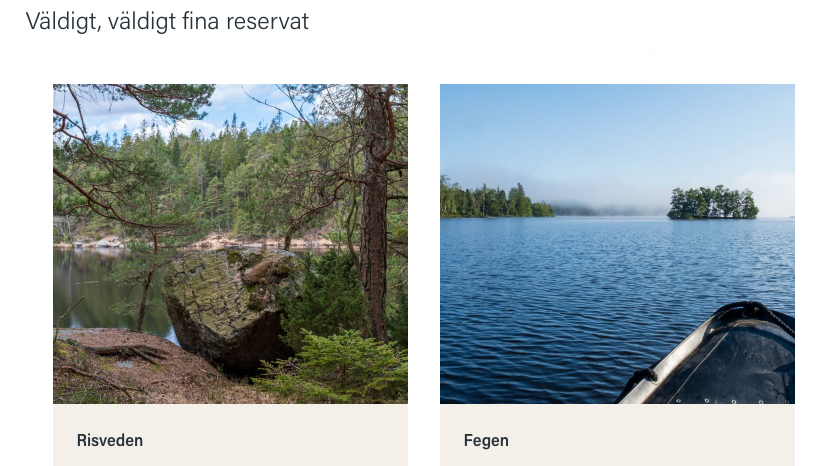Viewport: 828px width, 466px height.
Task: Click the small island in Fegen photo
Action: (x=712, y=202)
